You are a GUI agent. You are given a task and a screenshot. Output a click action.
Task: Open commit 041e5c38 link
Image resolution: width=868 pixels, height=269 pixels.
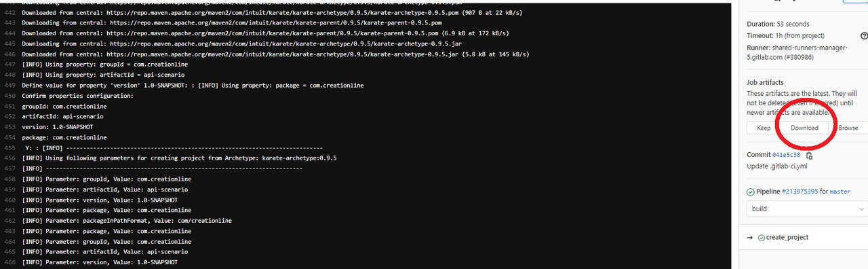point(787,155)
